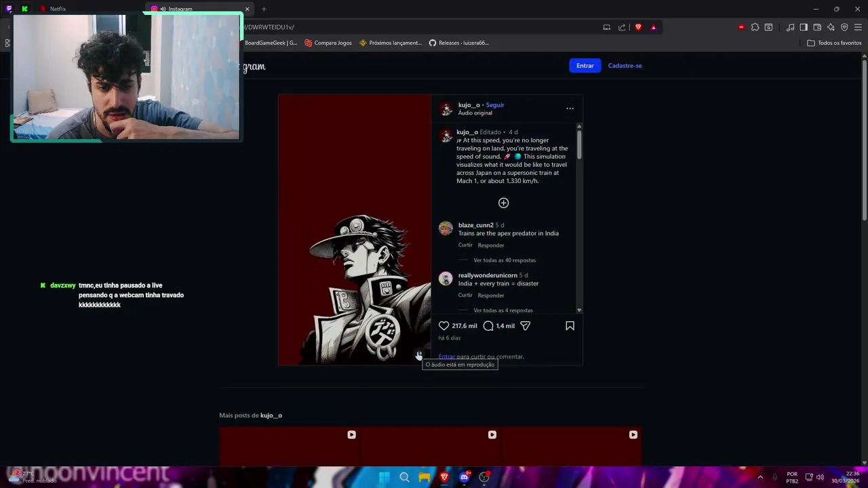The height and width of the screenshot is (488, 868).
Task: Open the Releases - luizera66 GitHub bookmark
Action: point(459,43)
